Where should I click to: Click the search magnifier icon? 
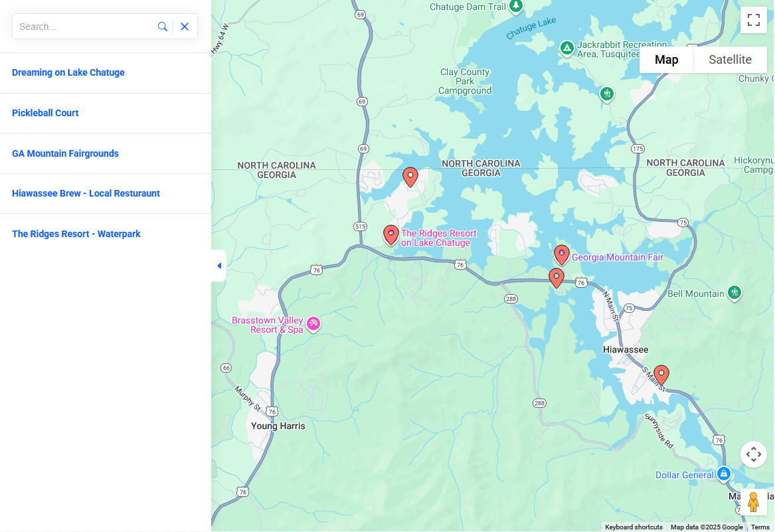(x=162, y=27)
